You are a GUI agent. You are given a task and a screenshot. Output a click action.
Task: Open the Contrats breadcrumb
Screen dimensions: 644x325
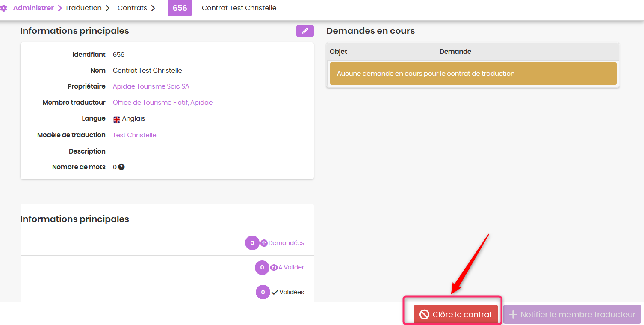[132, 8]
